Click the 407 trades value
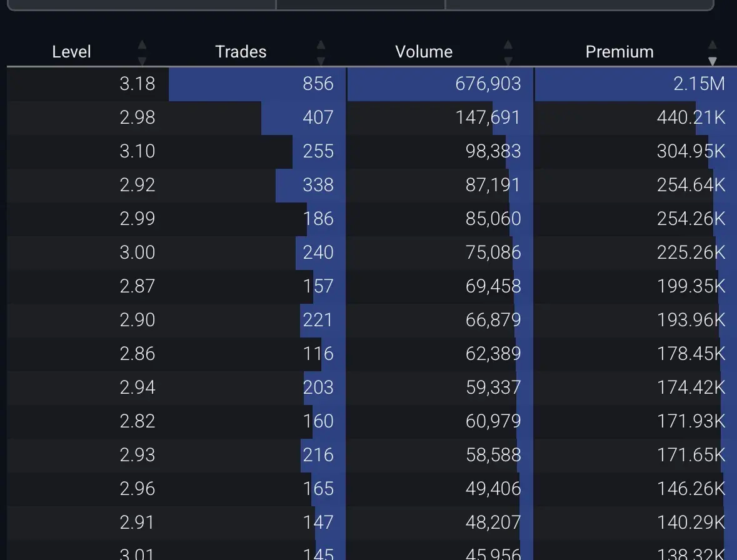The image size is (737, 560). pos(318,117)
